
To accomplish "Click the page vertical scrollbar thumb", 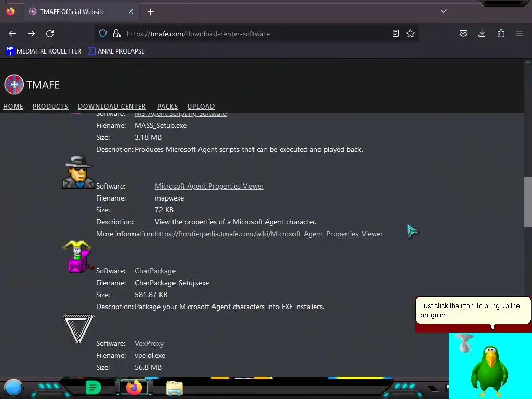I will (528, 201).
